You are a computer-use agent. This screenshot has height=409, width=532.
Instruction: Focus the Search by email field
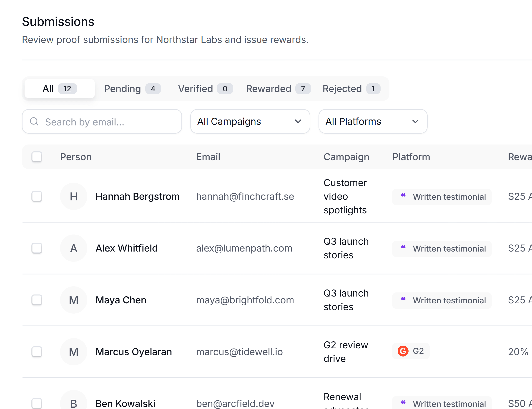[x=102, y=121]
